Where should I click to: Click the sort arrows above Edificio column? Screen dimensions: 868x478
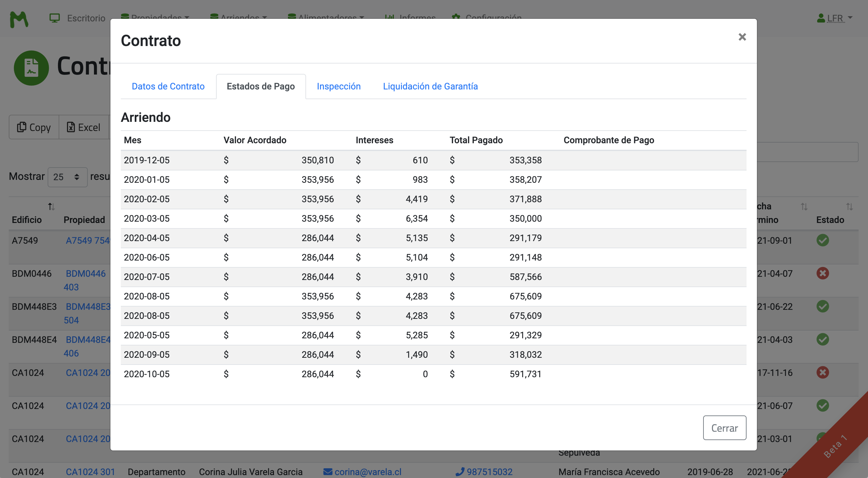51,206
